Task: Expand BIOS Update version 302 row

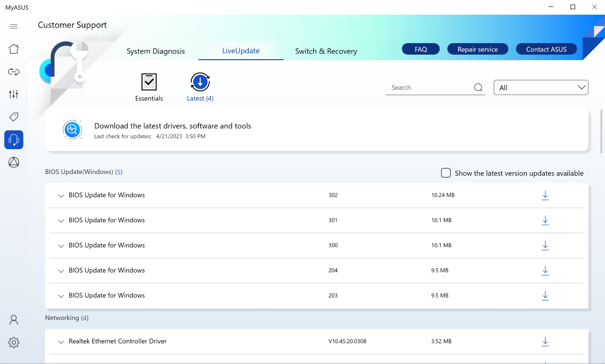Action: [x=61, y=196]
